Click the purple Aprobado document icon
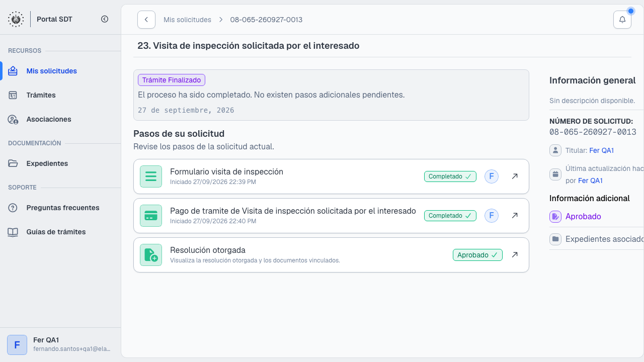This screenshot has width=644, height=362. [555, 217]
